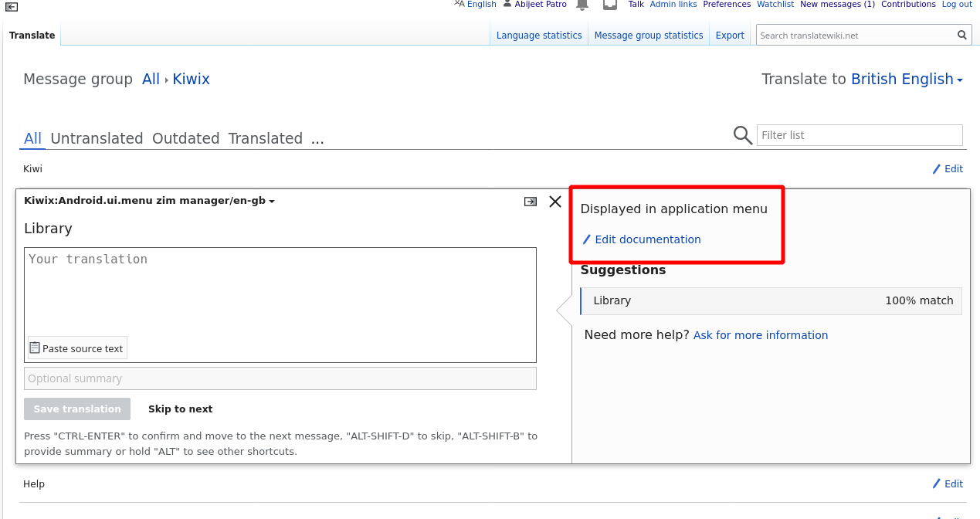
Task: Focus the Filter list field
Action: coord(860,135)
